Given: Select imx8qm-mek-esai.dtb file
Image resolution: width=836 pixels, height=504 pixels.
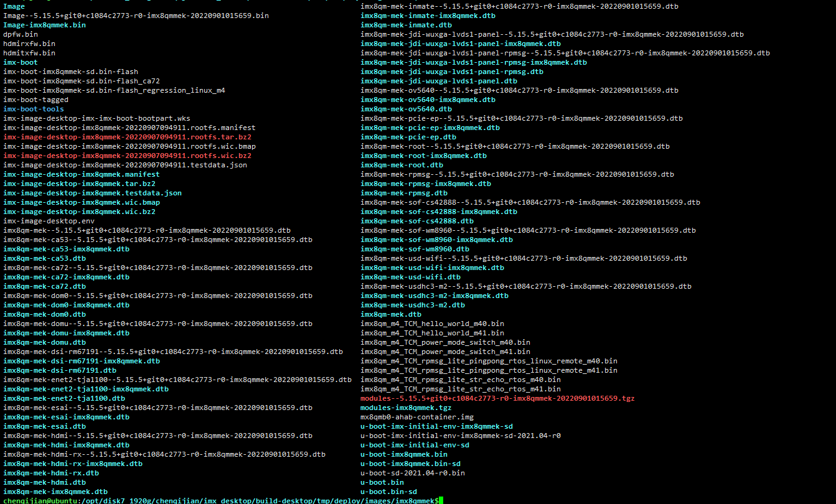Looking at the screenshot, I should [45, 426].
